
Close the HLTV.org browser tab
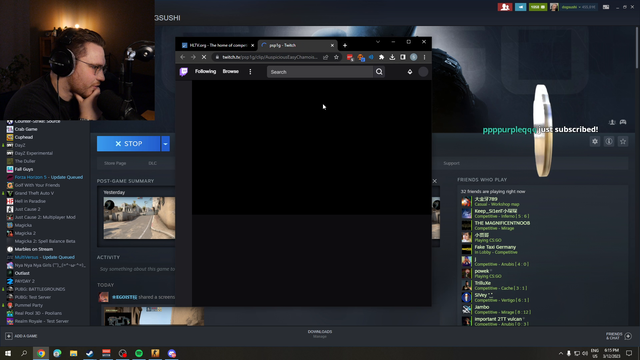point(252,45)
